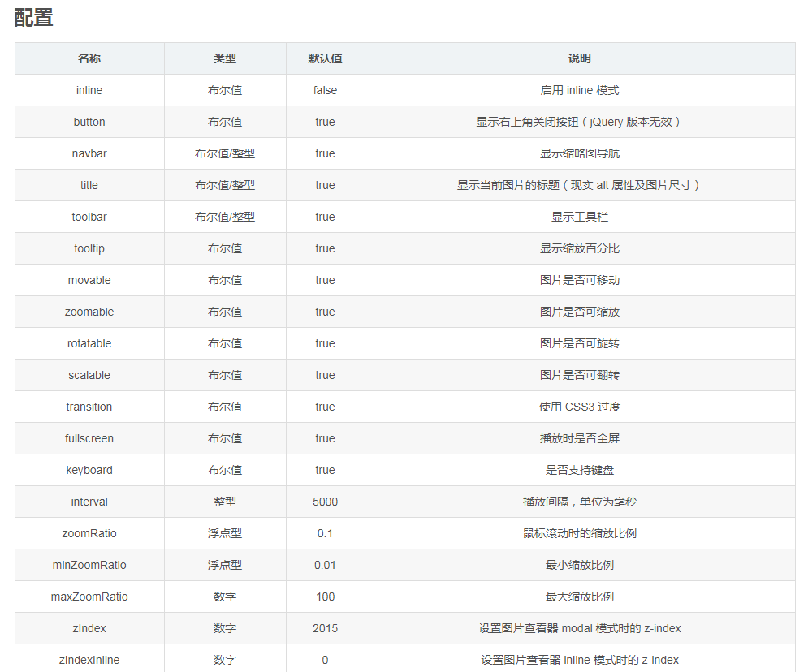Click description 显示缩放百分比

point(580,248)
